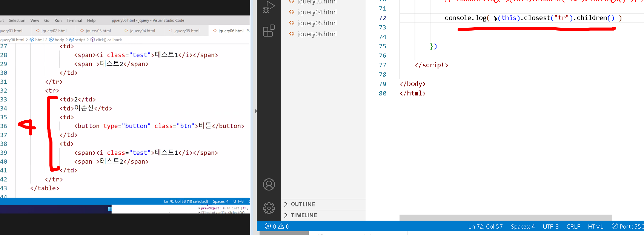Open jquery04.html in the explorer list
Image resolution: width=644 pixels, height=235 pixels.
(317, 12)
